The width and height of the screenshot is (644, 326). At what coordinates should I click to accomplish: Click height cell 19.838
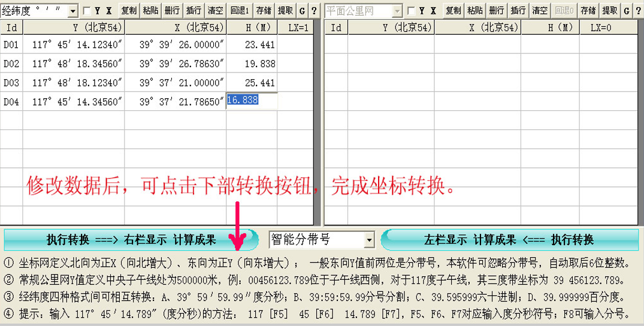(252, 64)
